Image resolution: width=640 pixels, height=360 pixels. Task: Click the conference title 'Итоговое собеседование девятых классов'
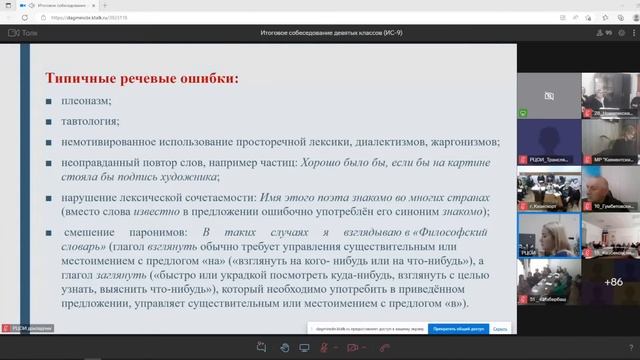pyautogui.click(x=331, y=33)
